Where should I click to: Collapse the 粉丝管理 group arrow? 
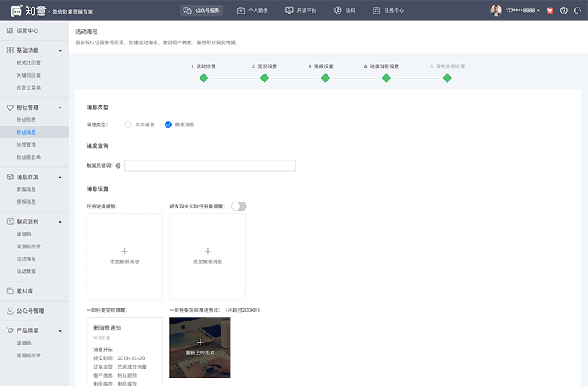60,108
